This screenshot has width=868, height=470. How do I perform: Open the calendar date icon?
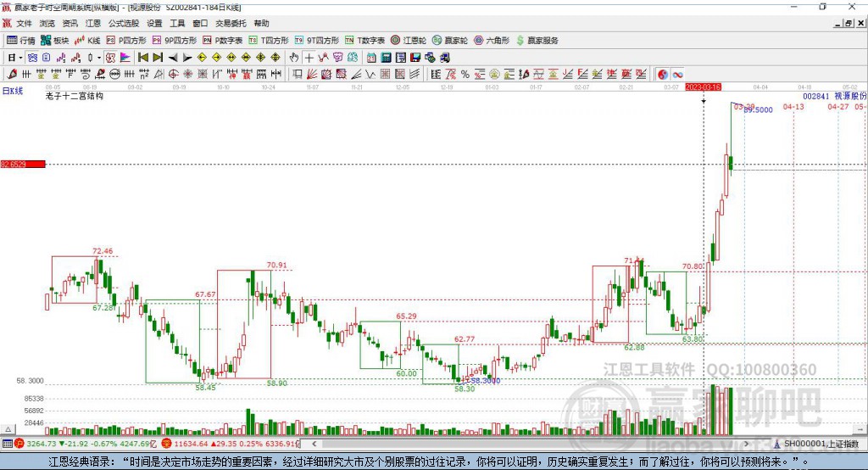tap(371, 58)
